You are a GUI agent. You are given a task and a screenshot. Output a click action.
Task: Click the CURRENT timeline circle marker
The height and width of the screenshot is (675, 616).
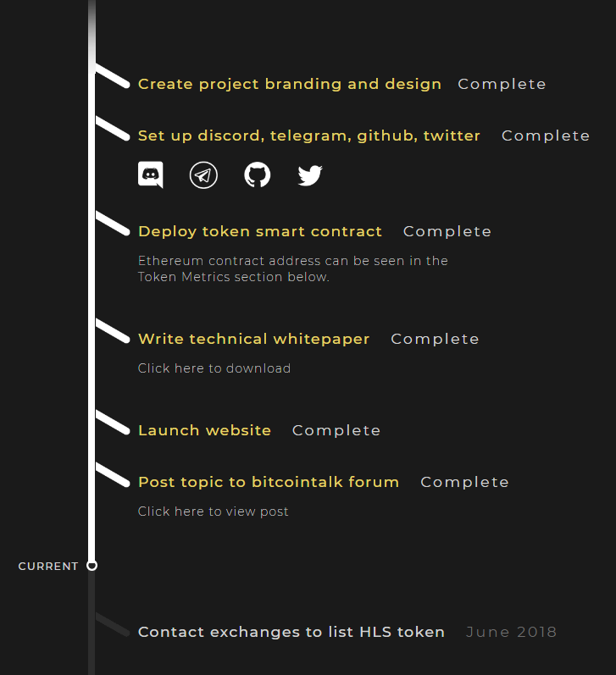coord(92,565)
